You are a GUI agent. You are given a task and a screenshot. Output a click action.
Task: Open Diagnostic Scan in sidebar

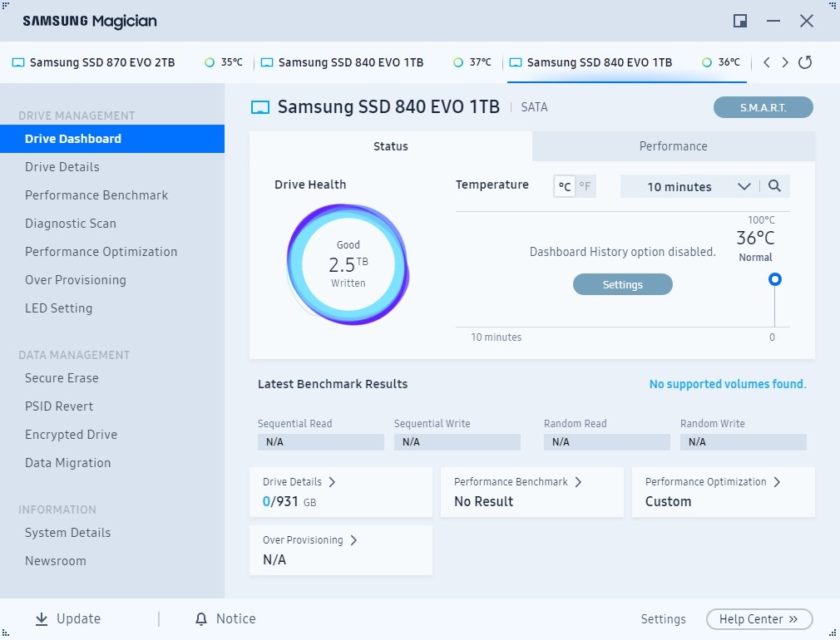[112, 224]
